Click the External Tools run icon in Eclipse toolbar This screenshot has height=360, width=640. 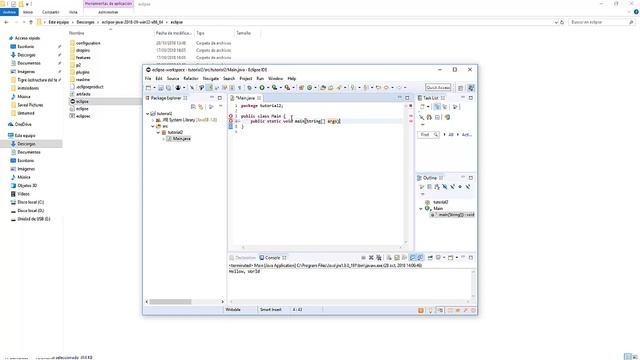[x=287, y=88]
